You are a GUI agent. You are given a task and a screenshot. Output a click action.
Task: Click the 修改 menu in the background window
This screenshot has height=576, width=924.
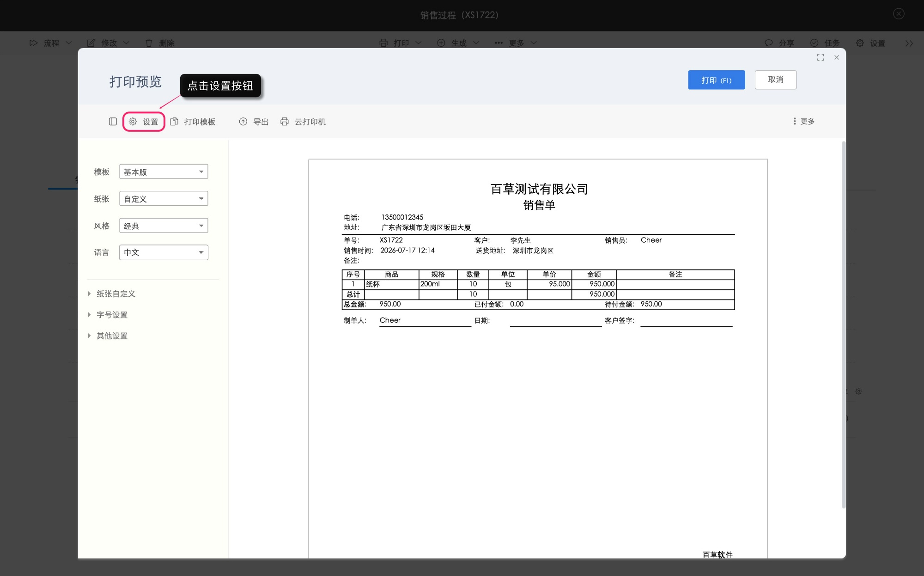point(109,43)
